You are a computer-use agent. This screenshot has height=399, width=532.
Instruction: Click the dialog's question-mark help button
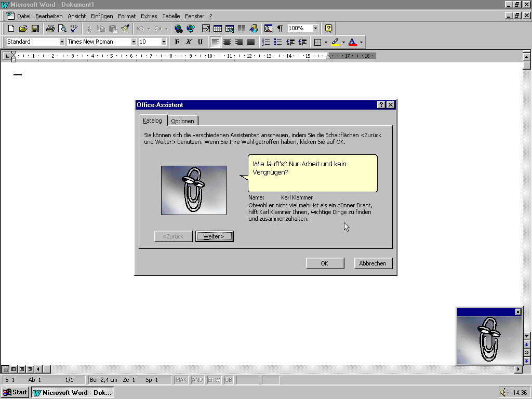[381, 105]
